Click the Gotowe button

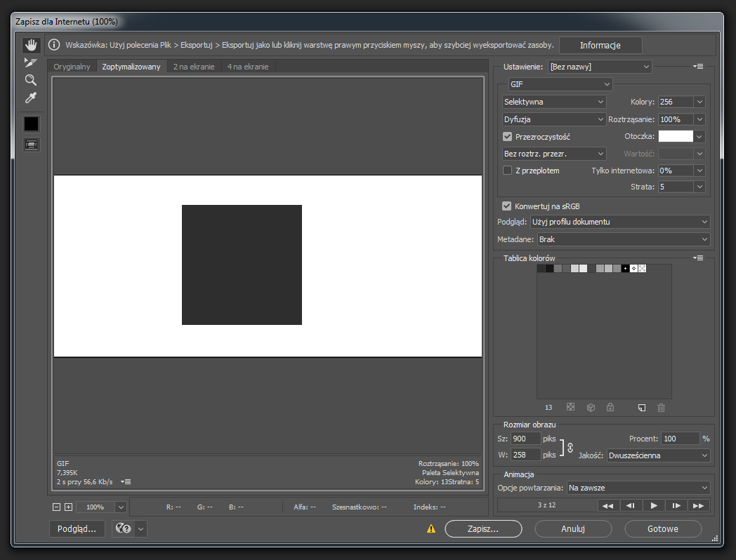point(663,528)
